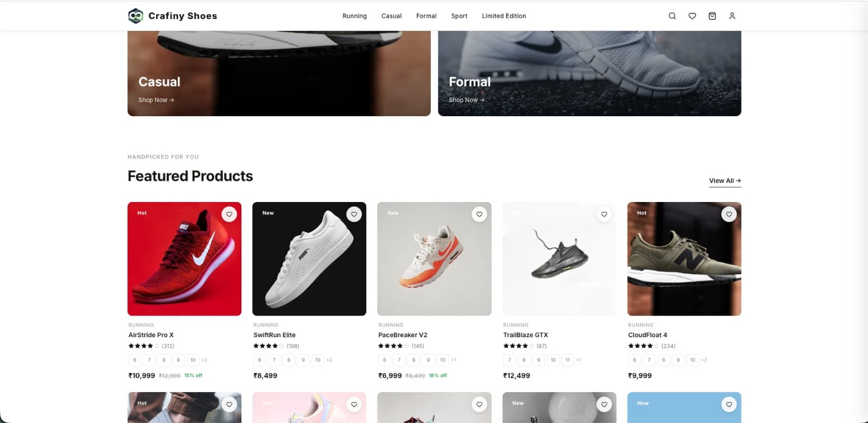Open the search icon in the header
This screenshot has height=423, width=868.
[x=672, y=16]
